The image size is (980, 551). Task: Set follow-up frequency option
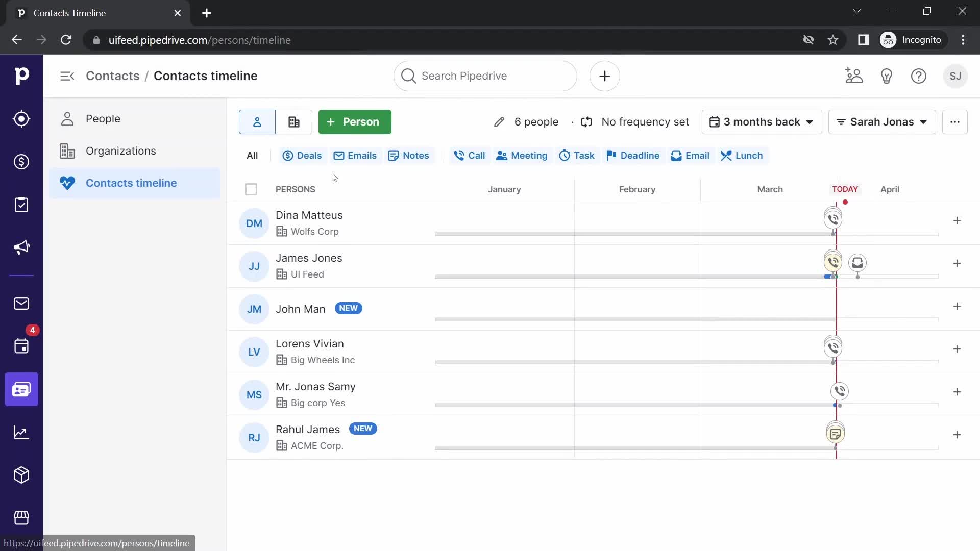pyautogui.click(x=635, y=122)
